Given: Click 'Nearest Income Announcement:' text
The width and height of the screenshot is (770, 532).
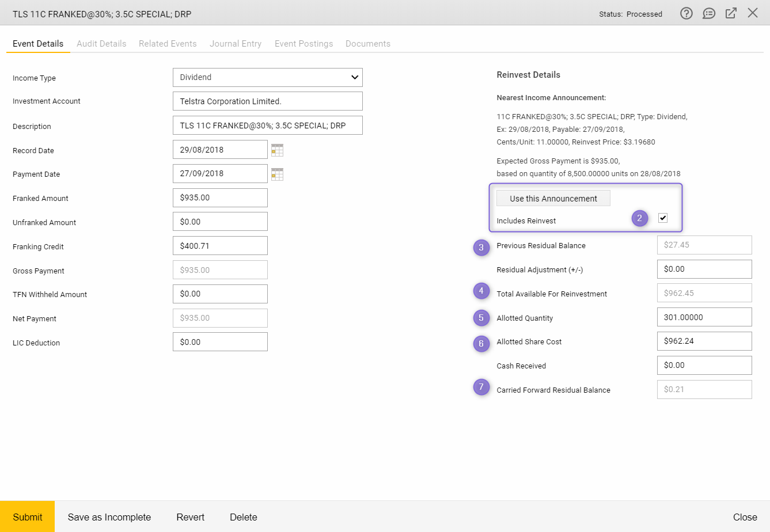Looking at the screenshot, I should coord(551,98).
